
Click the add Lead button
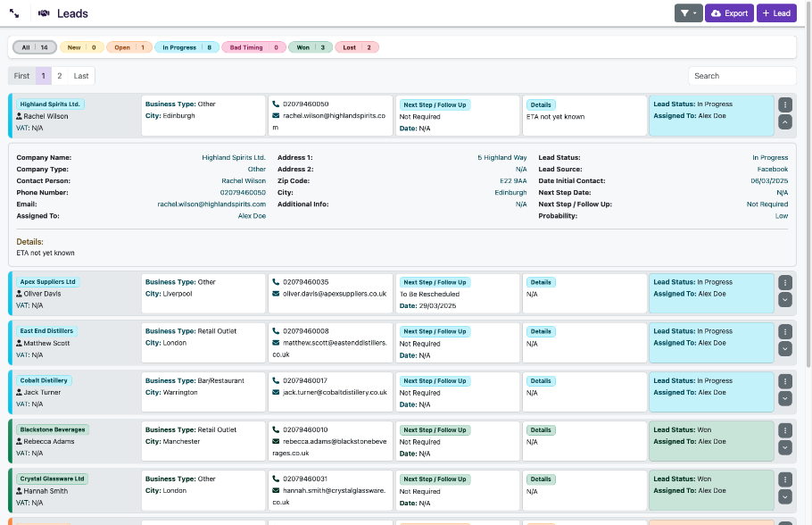click(775, 13)
